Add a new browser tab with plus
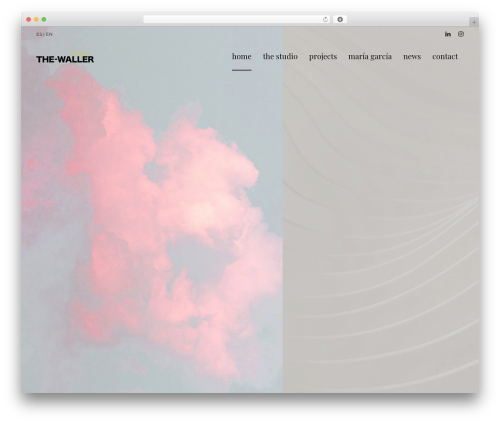500x423 pixels. 474,22
